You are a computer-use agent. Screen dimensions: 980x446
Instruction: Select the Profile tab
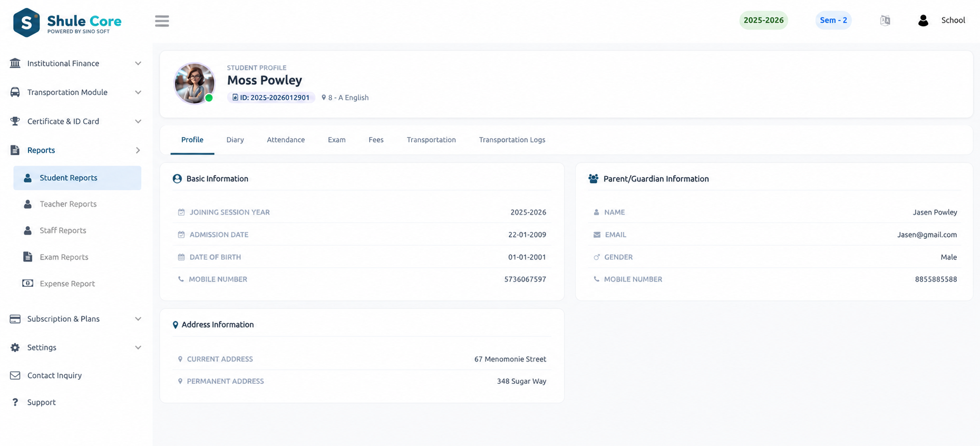(192, 140)
